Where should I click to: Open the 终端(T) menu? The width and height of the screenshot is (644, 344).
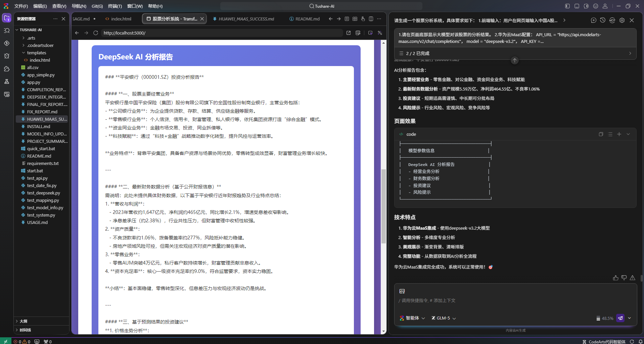click(115, 6)
